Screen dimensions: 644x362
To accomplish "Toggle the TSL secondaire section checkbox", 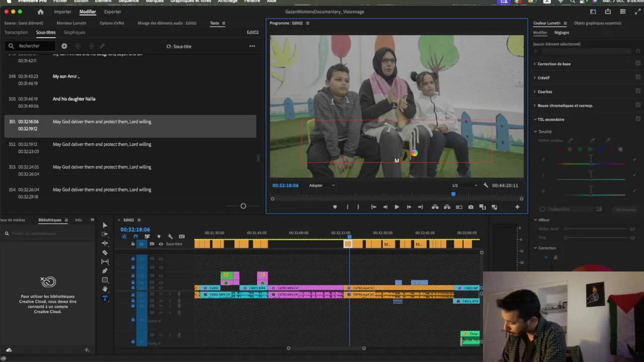I will point(638,119).
